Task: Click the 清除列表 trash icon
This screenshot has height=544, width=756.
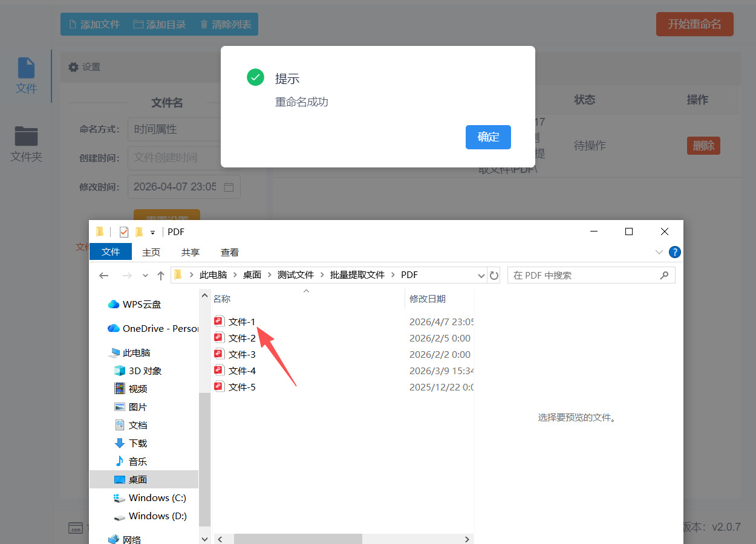Action: [203, 24]
